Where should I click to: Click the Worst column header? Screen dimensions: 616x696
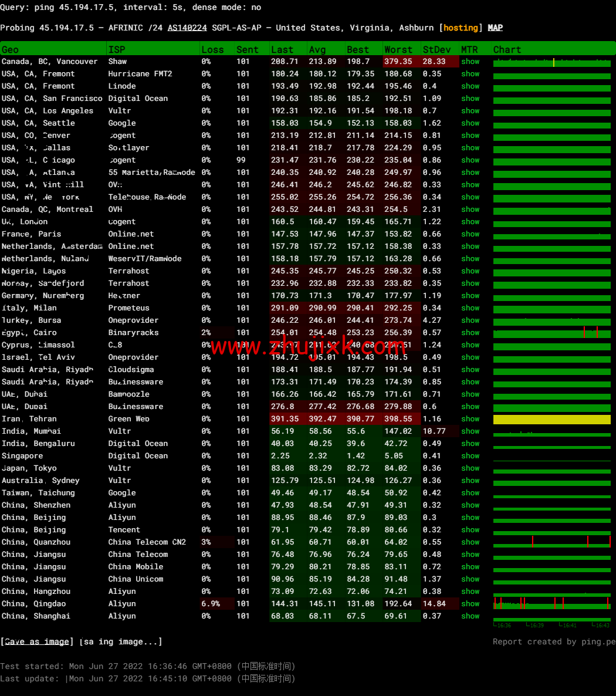point(398,50)
